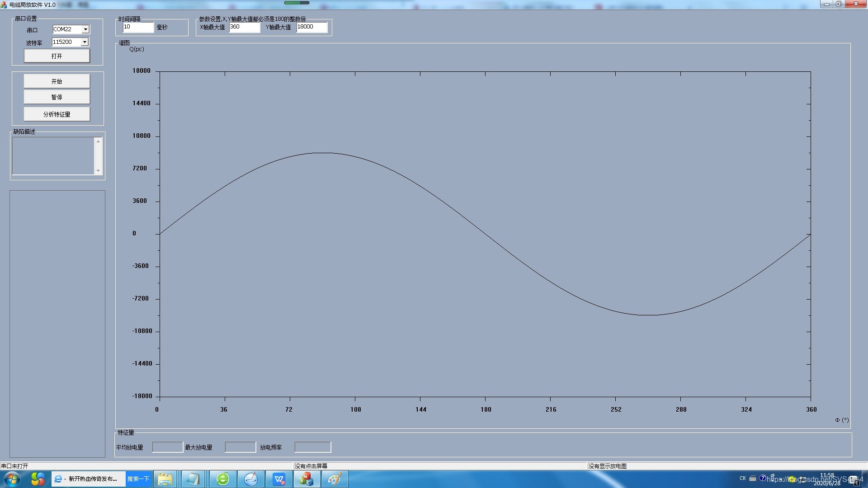
Task: Open the WPS Writer taskbar icon
Action: (279, 479)
